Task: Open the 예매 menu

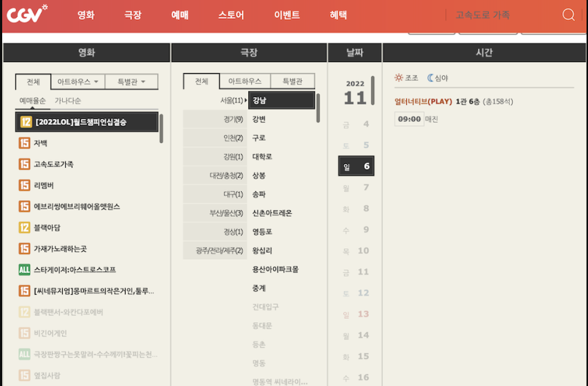Action: [180, 15]
